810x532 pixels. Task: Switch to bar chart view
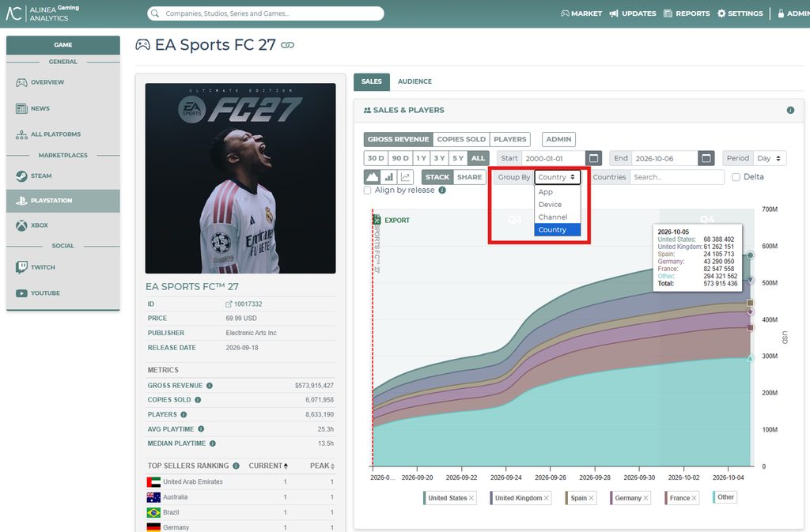pyautogui.click(x=389, y=177)
